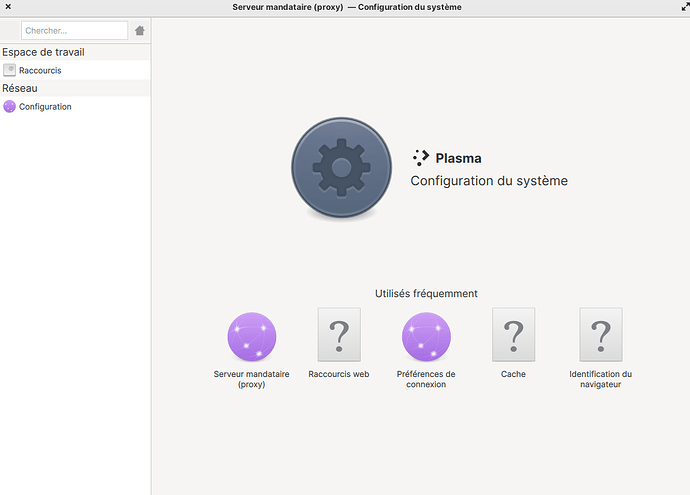This screenshot has height=495, width=690.
Task: Open Serveur mandataire (proxy) purple globe icon
Action: (x=252, y=337)
